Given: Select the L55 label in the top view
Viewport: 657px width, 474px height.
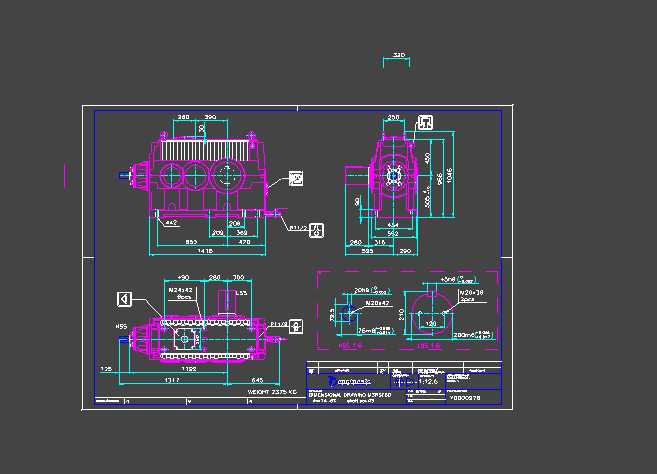Looking at the screenshot, I should point(241,293).
